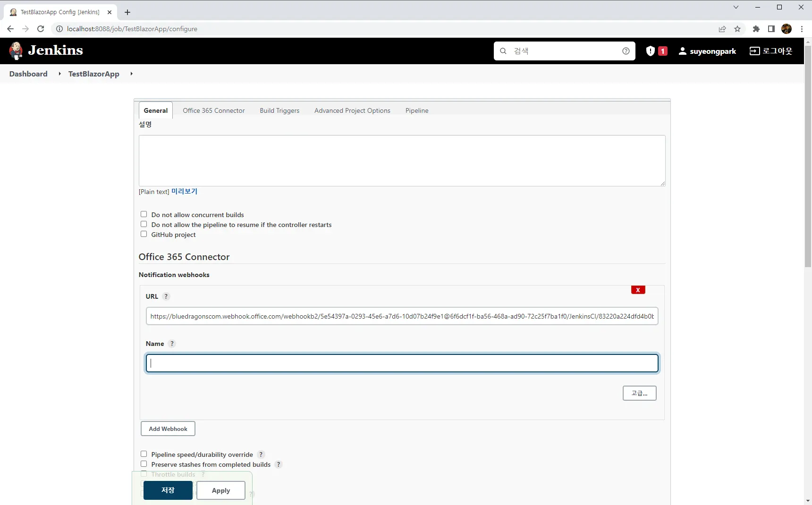This screenshot has width=812, height=505.
Task: Jump to the Pipeline tab
Action: (417, 110)
